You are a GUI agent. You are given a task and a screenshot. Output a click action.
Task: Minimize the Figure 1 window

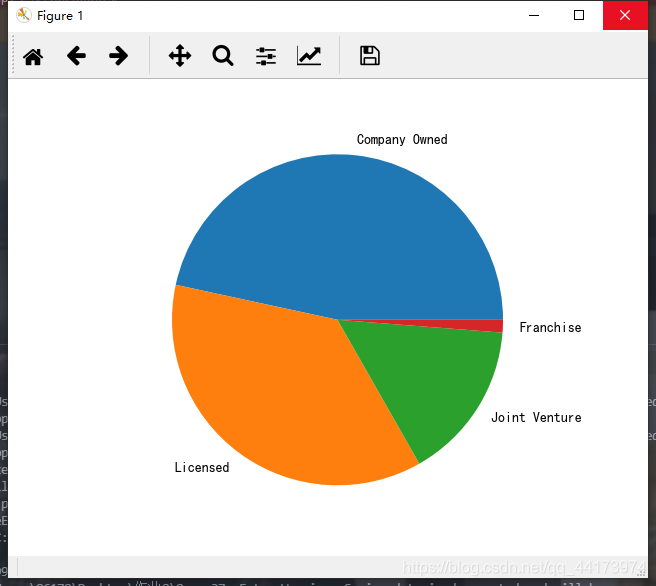[534, 15]
